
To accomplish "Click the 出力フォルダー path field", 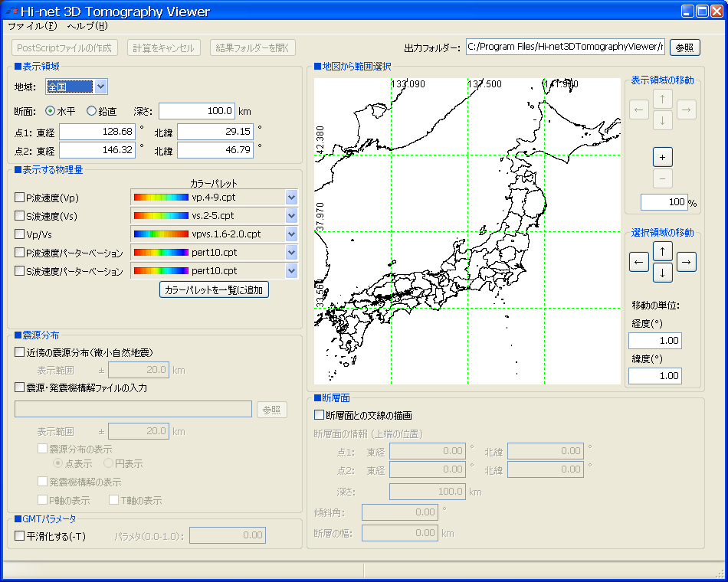I will pyautogui.click(x=566, y=47).
